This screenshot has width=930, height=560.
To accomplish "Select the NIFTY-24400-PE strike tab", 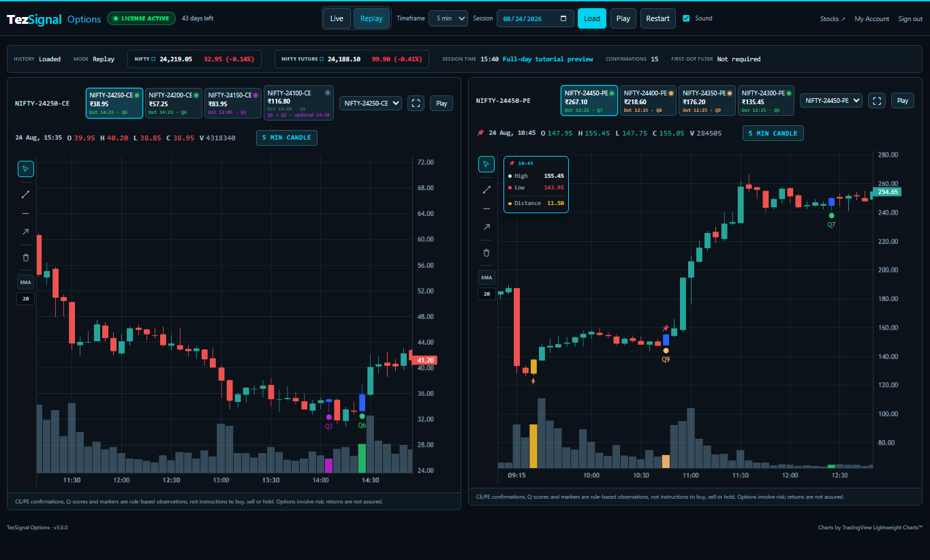I will (648, 101).
